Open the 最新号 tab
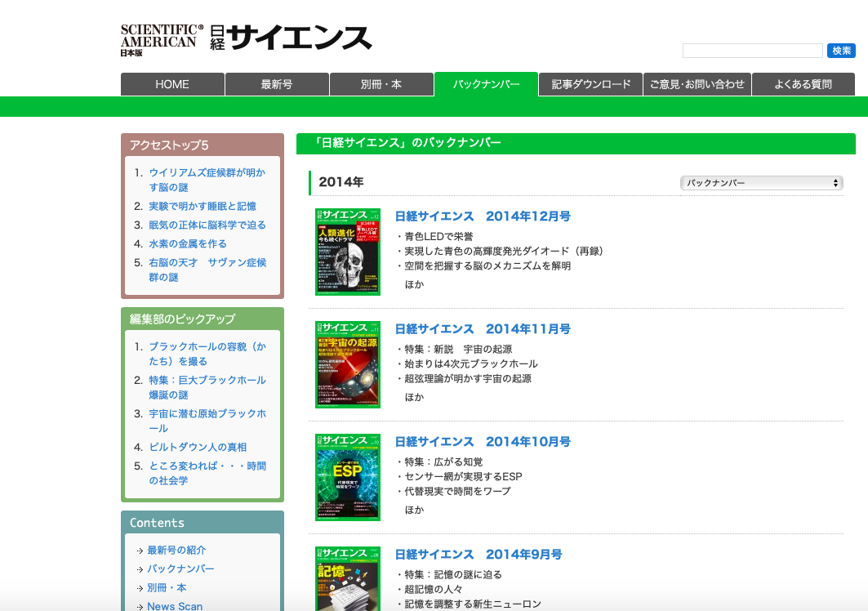The height and width of the screenshot is (611, 868). click(x=277, y=84)
